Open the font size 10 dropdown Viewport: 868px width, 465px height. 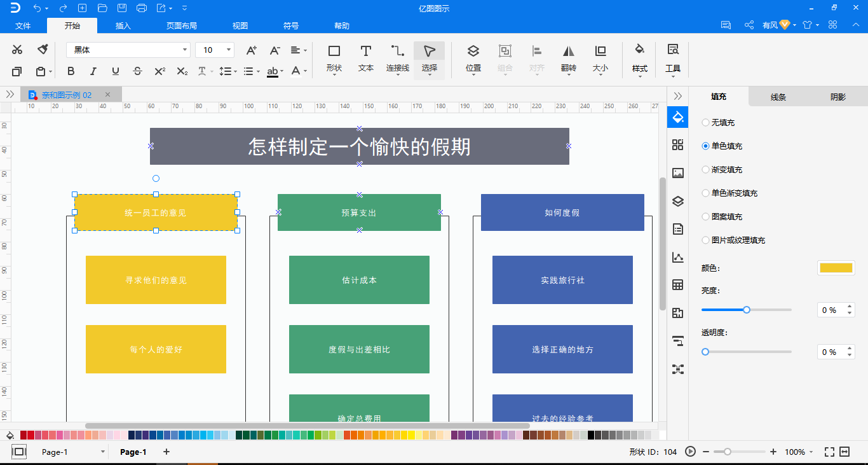(215, 50)
